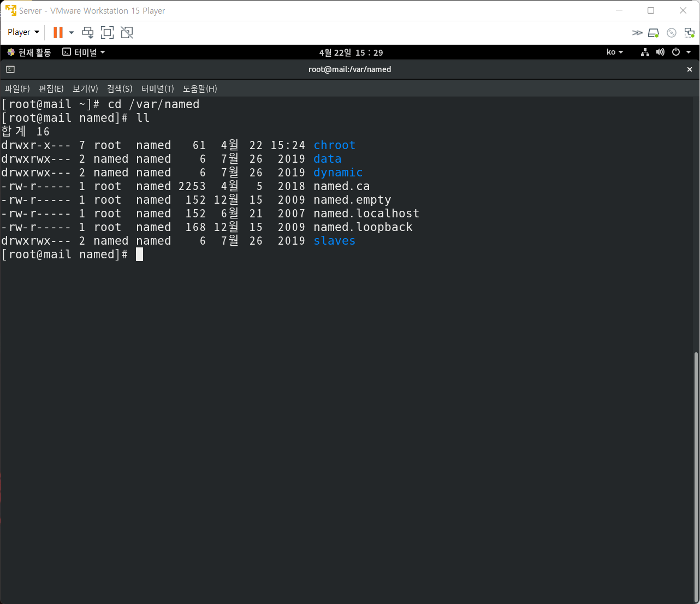700x604 pixels.
Task: Open the 터미널 application menu in top bar
Action: pyautogui.click(x=84, y=52)
